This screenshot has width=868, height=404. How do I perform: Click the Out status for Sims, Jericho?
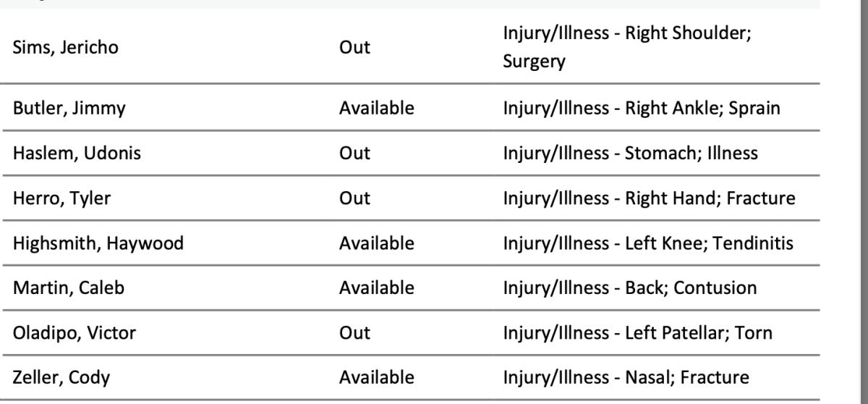(x=354, y=48)
